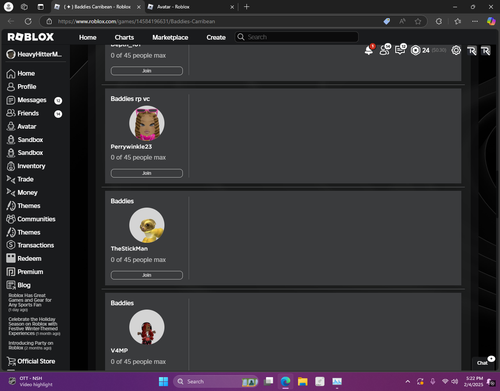Open Redeem in the left sidebar
This screenshot has width=500, height=391.
(x=24, y=259)
